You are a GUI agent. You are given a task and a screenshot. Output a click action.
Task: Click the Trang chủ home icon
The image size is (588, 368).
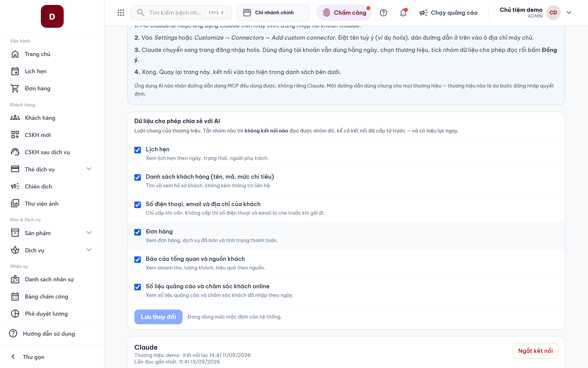coord(15,54)
